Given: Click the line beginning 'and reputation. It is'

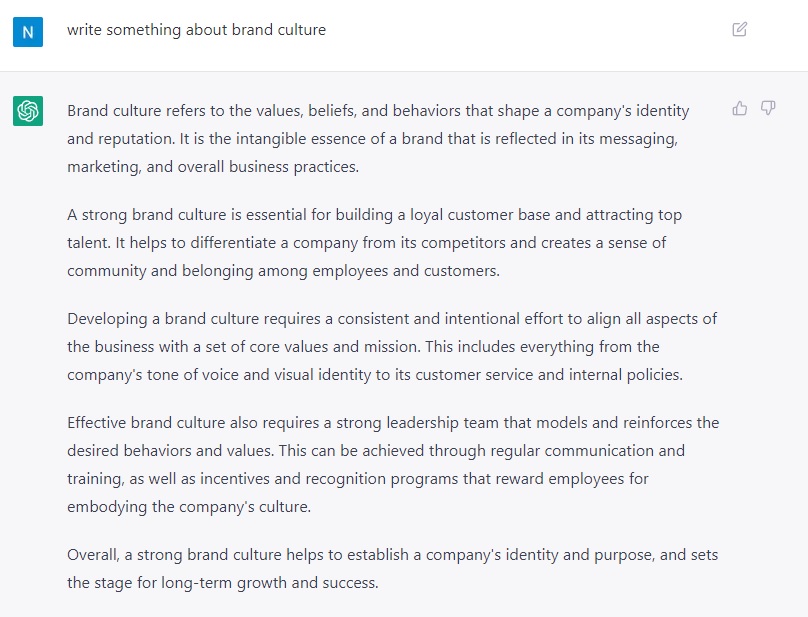Looking at the screenshot, I should pyautogui.click(x=373, y=139).
